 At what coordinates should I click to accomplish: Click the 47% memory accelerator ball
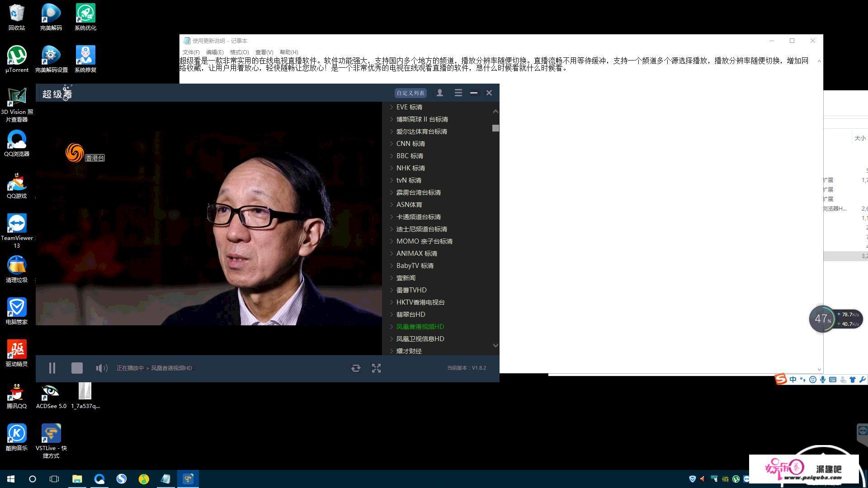point(822,319)
